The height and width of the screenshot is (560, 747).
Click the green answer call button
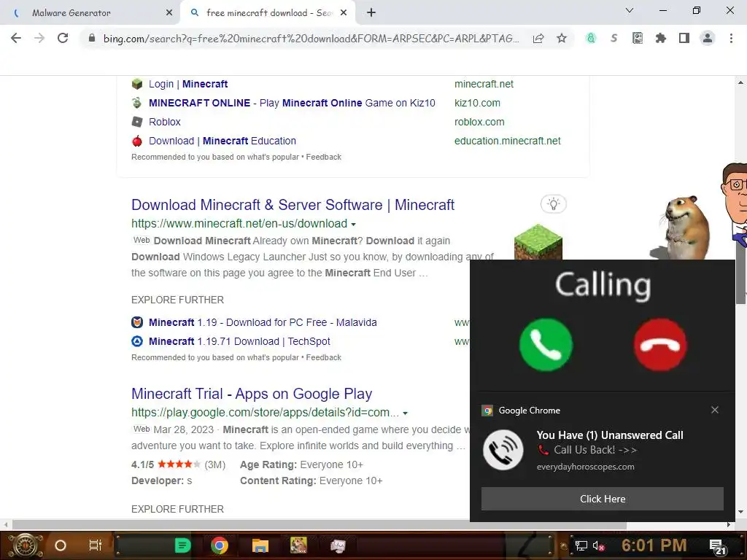(x=546, y=344)
